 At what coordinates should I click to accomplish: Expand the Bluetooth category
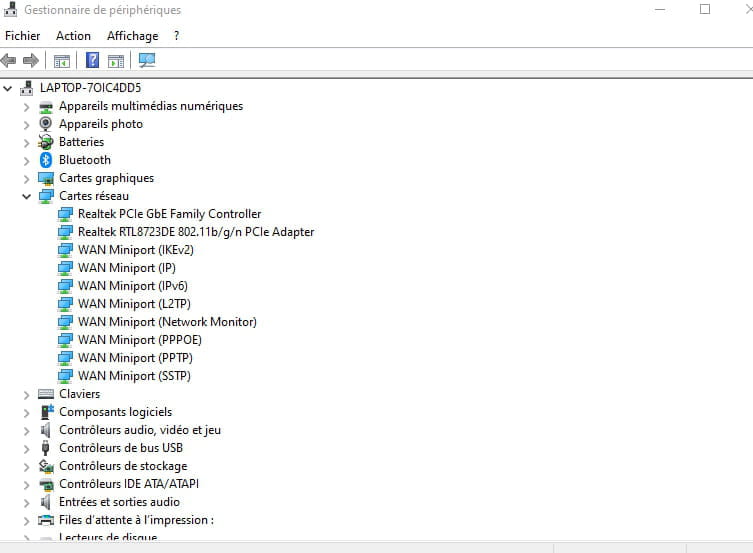pyautogui.click(x=27, y=161)
